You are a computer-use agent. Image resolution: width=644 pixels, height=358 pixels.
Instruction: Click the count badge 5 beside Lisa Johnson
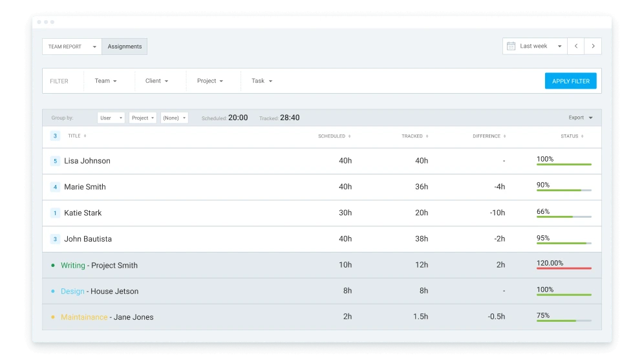pos(55,161)
